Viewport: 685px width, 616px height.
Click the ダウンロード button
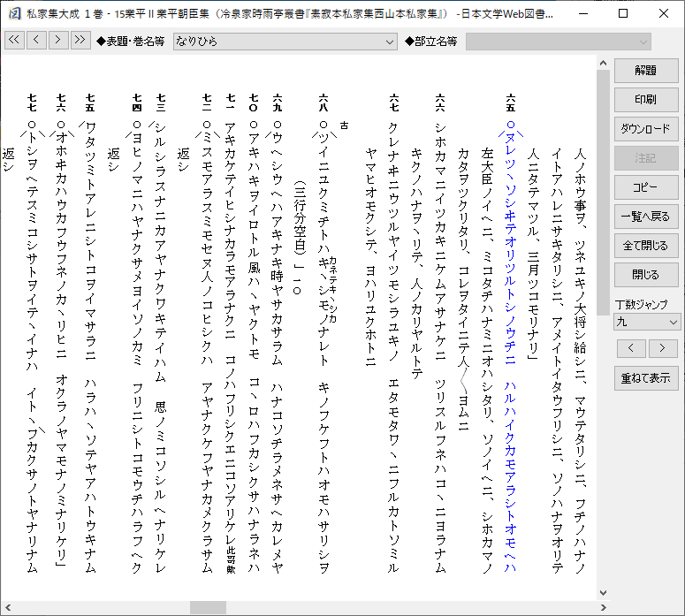pyautogui.click(x=646, y=129)
